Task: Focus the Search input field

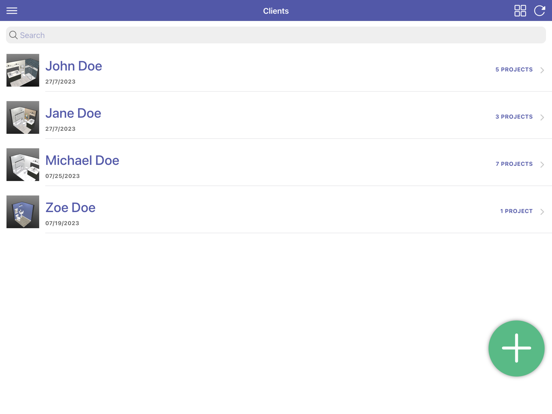Action: click(276, 35)
